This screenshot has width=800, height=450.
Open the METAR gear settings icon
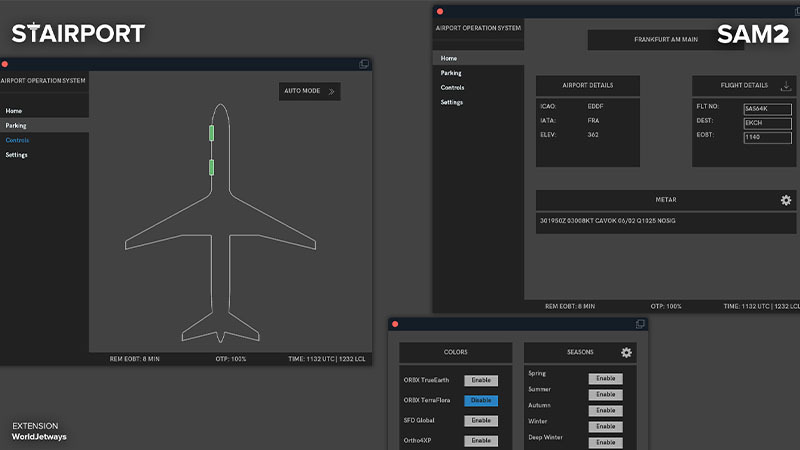click(x=786, y=200)
